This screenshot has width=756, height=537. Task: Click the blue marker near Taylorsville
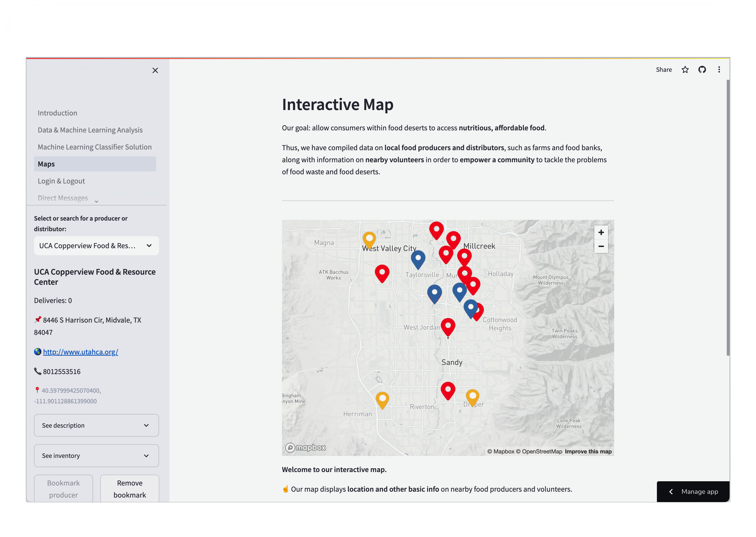tap(418, 258)
